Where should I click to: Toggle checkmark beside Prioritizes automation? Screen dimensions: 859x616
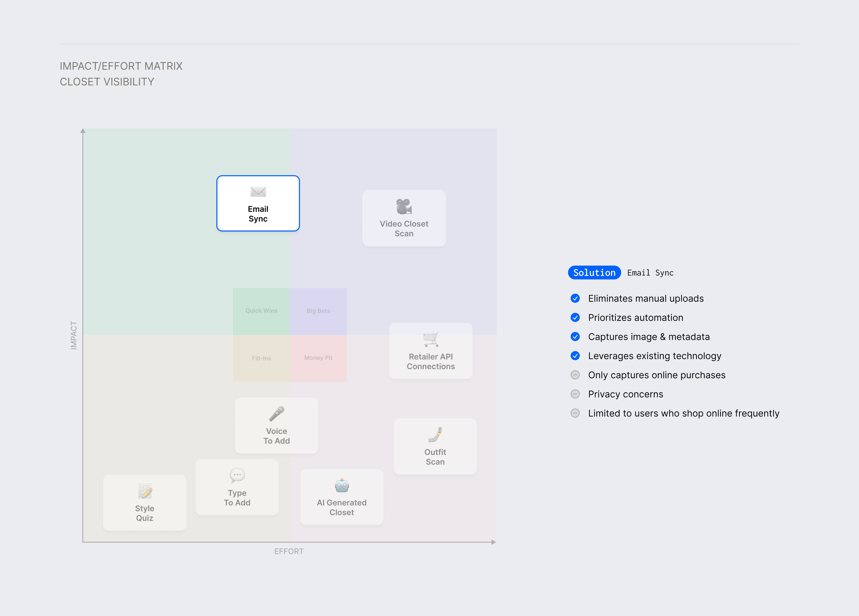click(575, 318)
